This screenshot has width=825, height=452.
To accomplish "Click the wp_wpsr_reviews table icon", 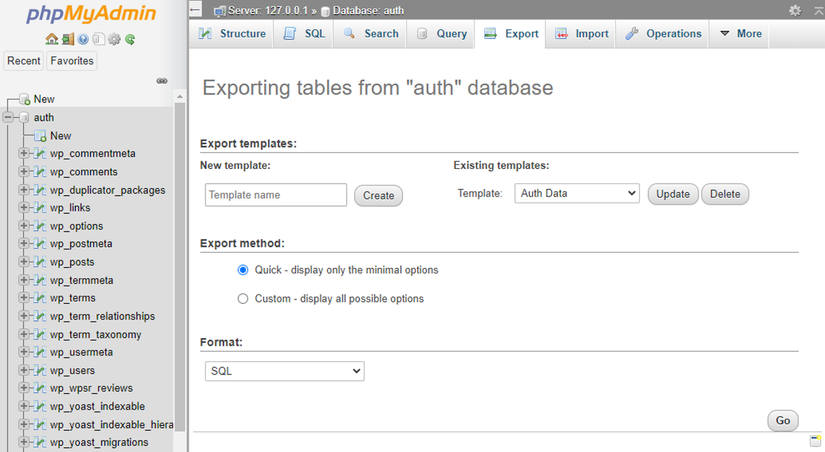I will click(40, 388).
